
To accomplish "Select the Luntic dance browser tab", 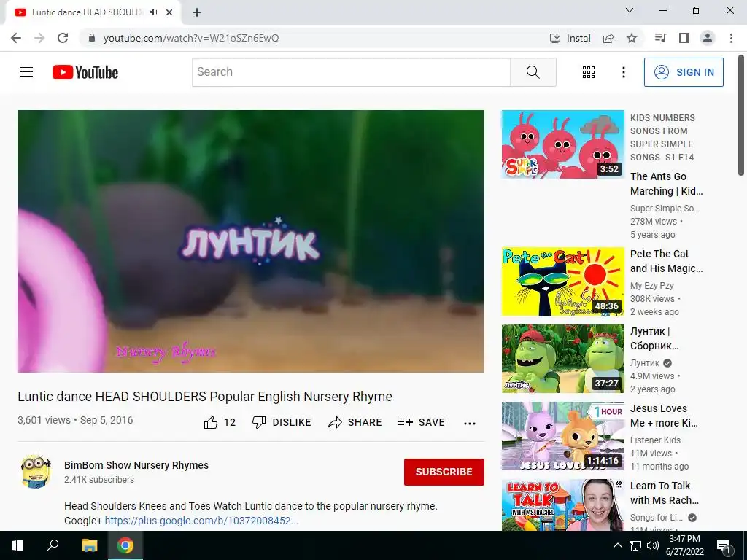I will click(x=93, y=12).
